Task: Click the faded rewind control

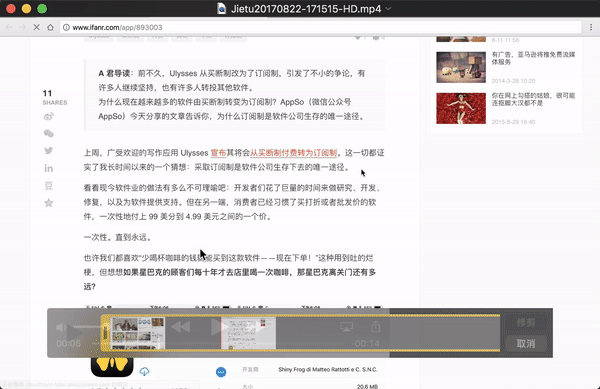Action: pyautogui.click(x=180, y=327)
